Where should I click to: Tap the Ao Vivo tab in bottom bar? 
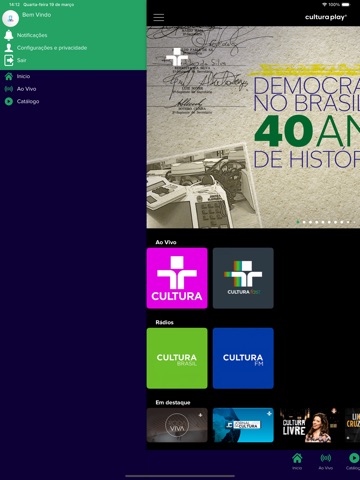coord(326,462)
